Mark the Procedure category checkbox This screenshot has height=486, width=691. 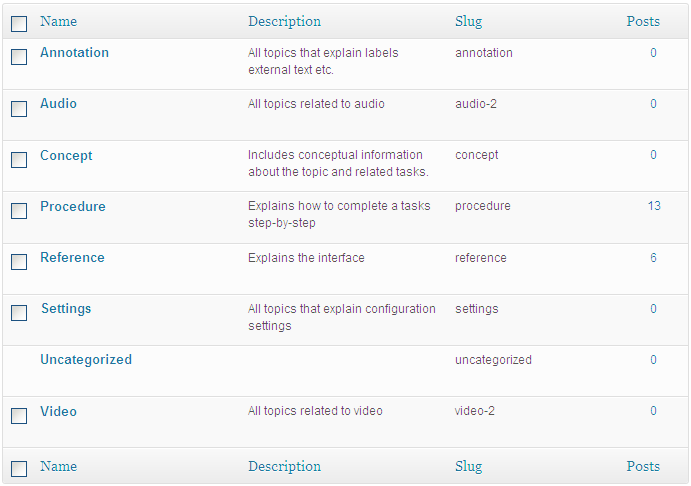click(19, 211)
